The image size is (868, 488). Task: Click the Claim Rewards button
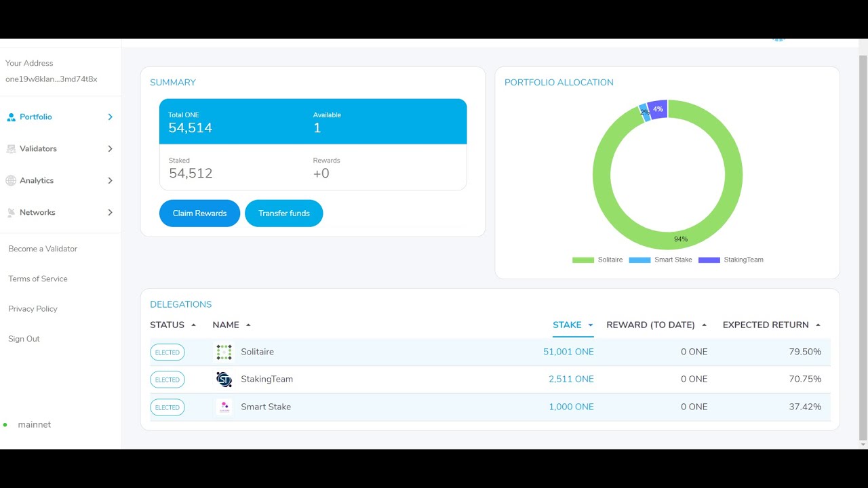[199, 213]
